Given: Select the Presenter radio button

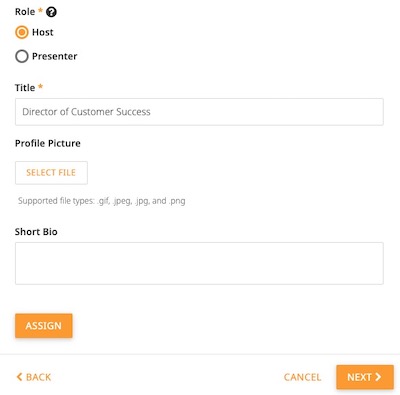Looking at the screenshot, I should (22, 56).
